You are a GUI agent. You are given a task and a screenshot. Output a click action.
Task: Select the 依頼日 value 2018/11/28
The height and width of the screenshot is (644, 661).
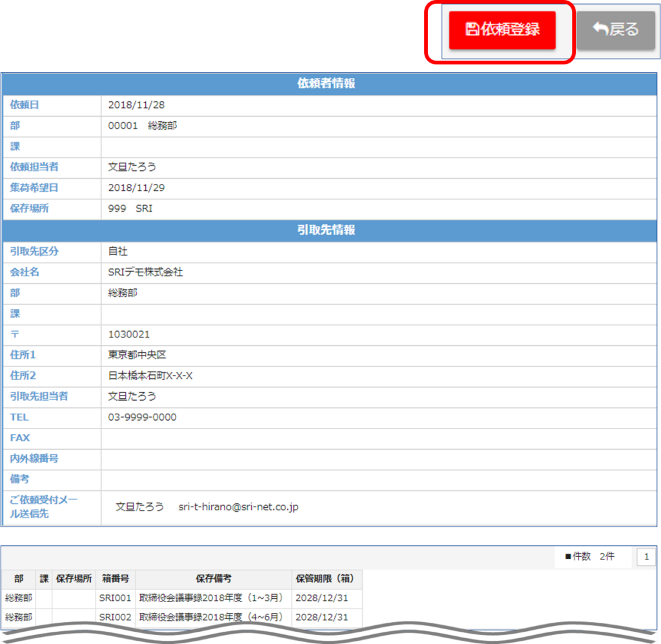136,105
